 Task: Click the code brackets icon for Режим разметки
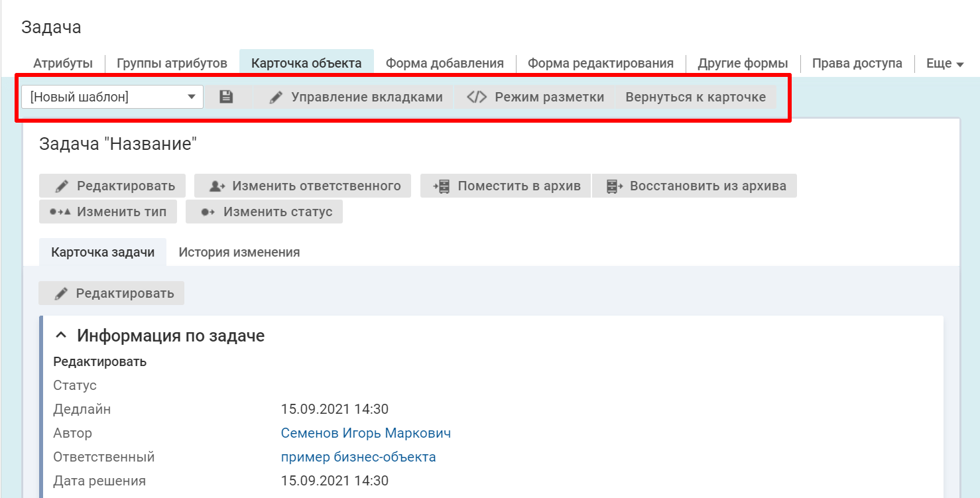477,97
